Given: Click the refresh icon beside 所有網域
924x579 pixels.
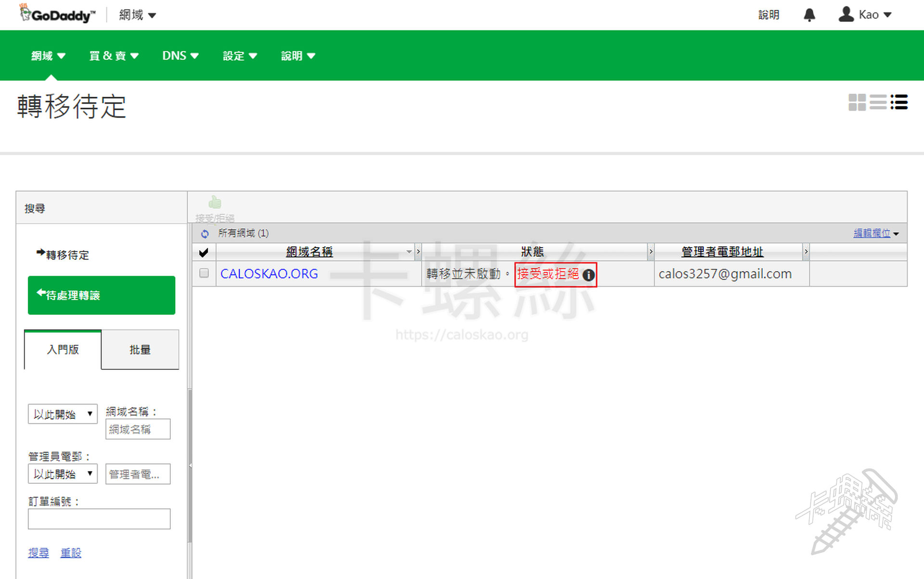Looking at the screenshot, I should click(x=205, y=234).
